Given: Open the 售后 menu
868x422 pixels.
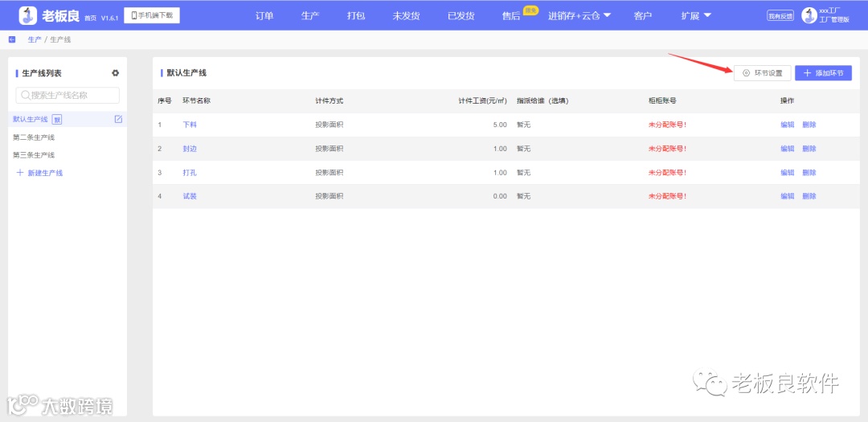Looking at the screenshot, I should pyautogui.click(x=511, y=15).
